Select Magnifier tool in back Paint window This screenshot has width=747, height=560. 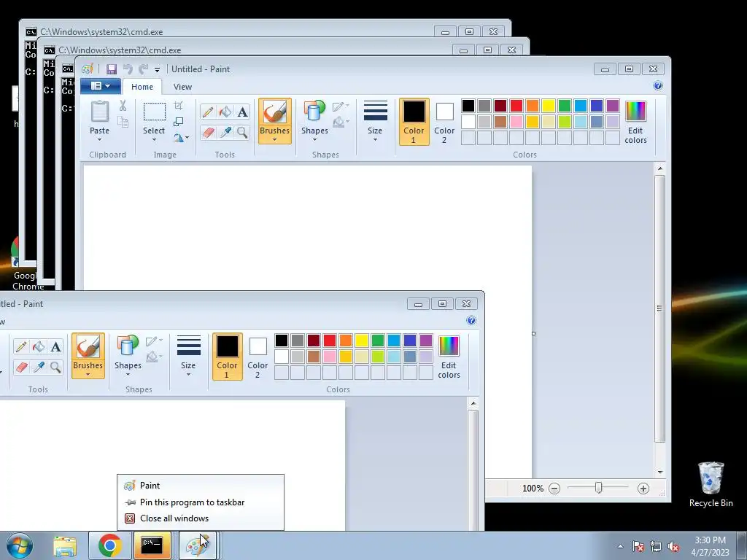(242, 133)
